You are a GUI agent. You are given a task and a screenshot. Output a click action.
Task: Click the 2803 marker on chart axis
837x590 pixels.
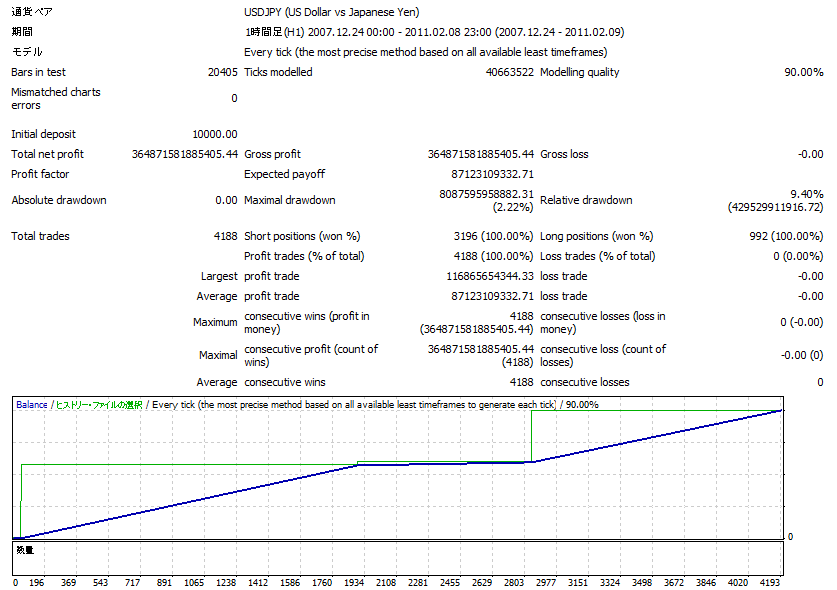point(513,582)
